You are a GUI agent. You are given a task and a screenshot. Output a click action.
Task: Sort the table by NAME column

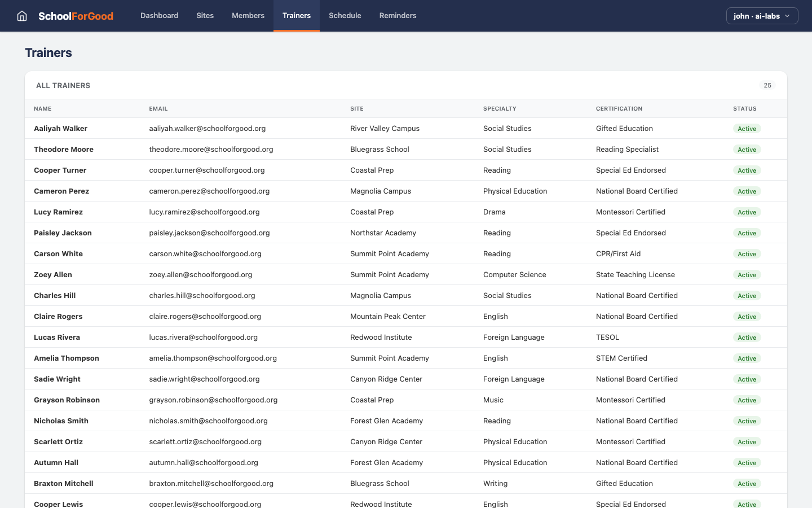pos(42,108)
